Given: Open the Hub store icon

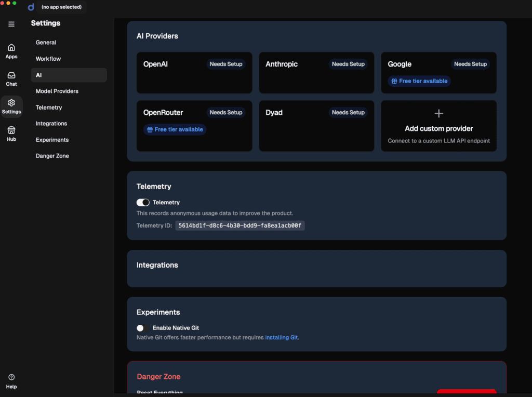Looking at the screenshot, I should tap(11, 130).
